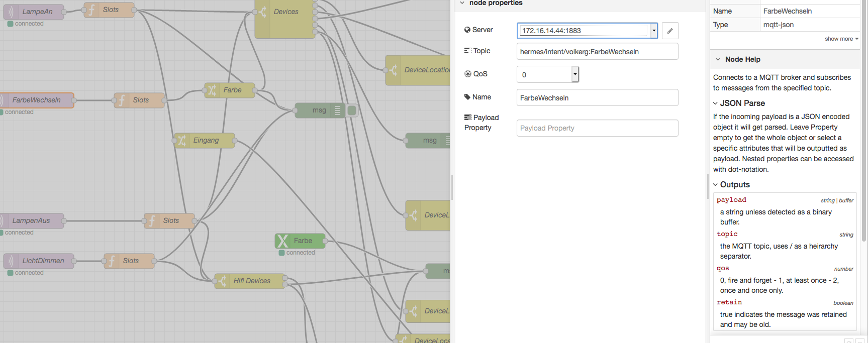Click the 'connected' status under FarbeWechseln
Viewport: 868px width, 343px height.
[19, 112]
